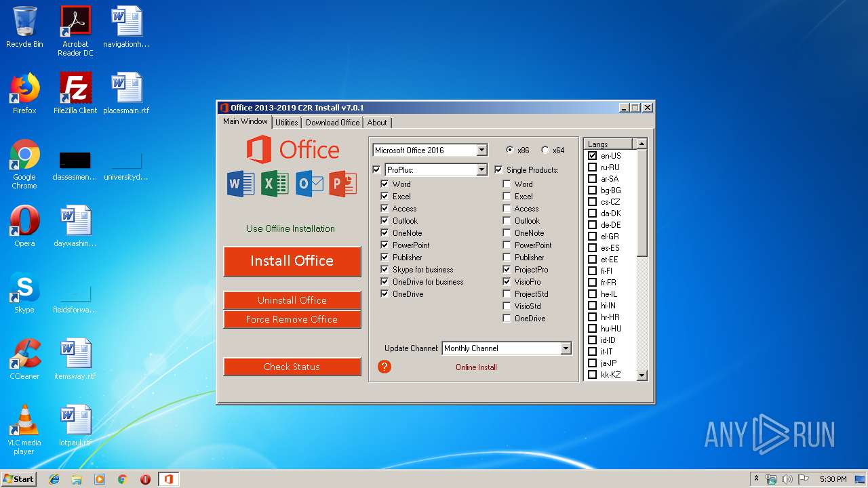Screen dimensions: 868x488
Task: Click Opera icon in the taskbar
Action: (x=145, y=479)
